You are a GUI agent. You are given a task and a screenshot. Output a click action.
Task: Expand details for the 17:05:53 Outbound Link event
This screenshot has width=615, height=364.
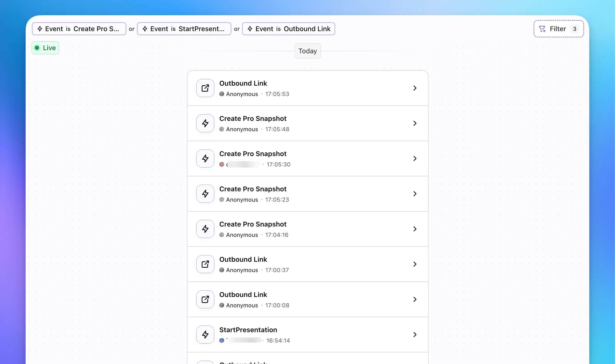click(x=415, y=88)
